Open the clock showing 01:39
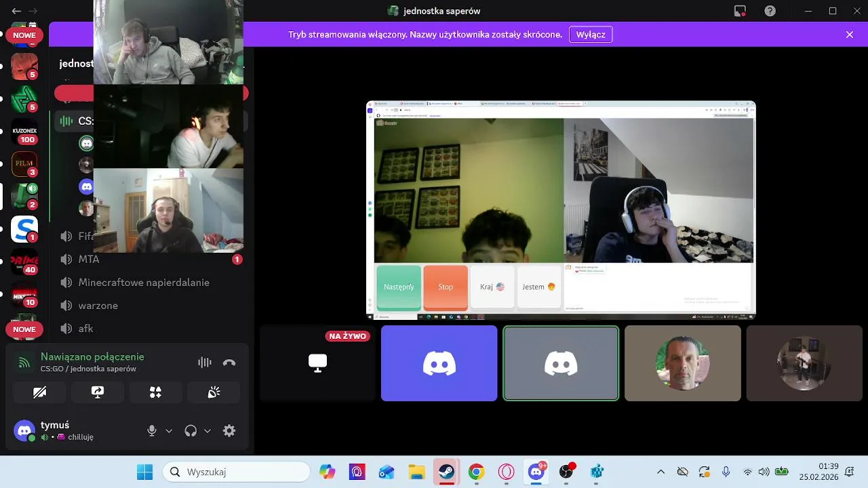This screenshot has height=488, width=868. (x=819, y=472)
